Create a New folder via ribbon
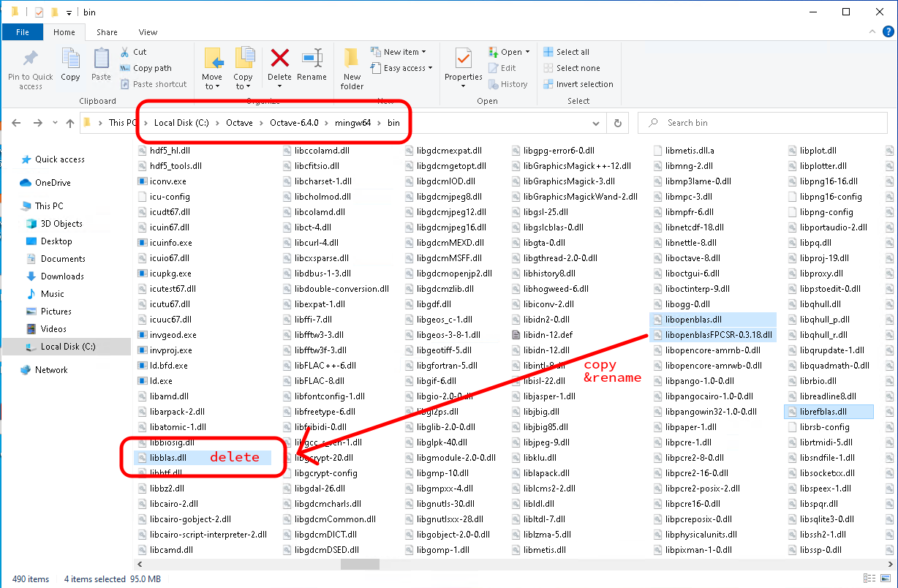The image size is (898, 588). pos(352,59)
